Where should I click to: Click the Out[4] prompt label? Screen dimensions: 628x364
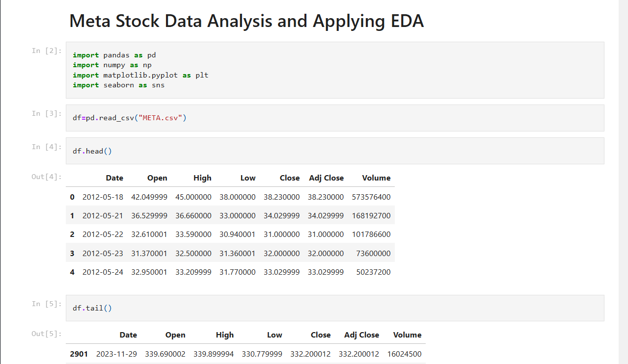[x=47, y=177]
